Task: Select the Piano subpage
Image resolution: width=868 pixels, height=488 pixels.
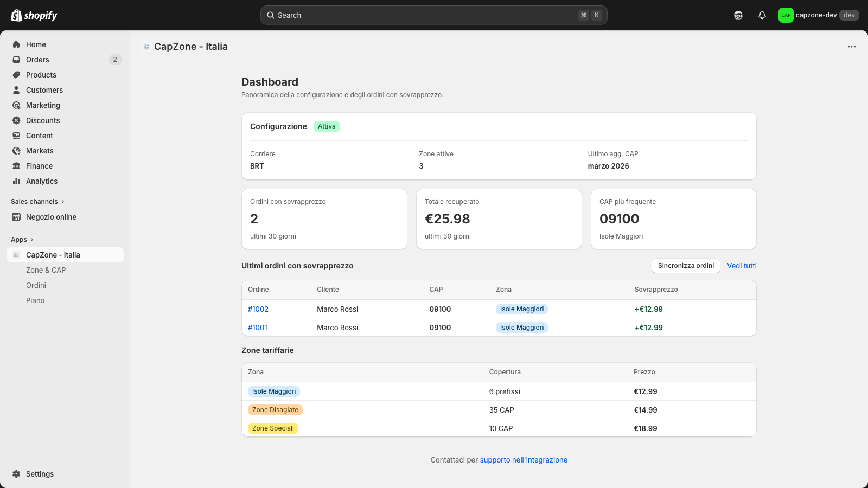Action: point(35,300)
